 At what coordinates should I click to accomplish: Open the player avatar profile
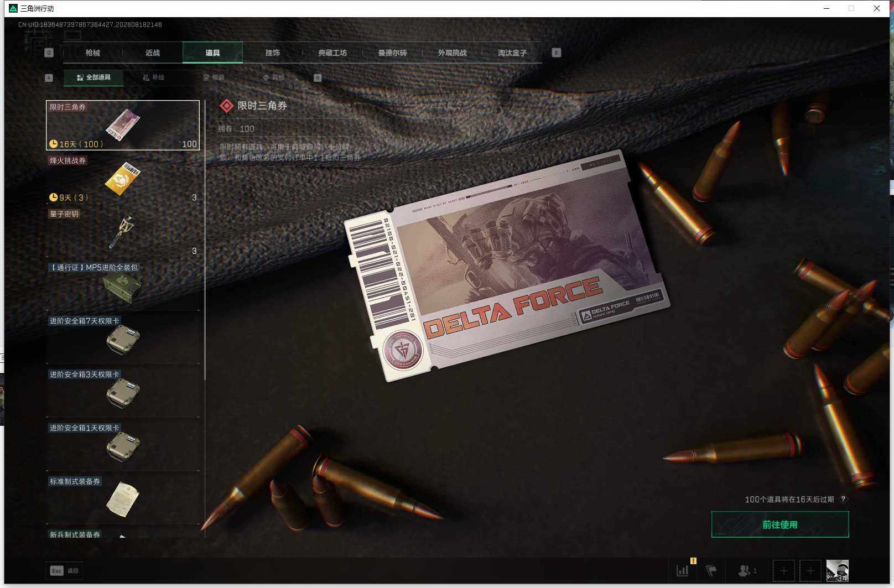pos(837,570)
